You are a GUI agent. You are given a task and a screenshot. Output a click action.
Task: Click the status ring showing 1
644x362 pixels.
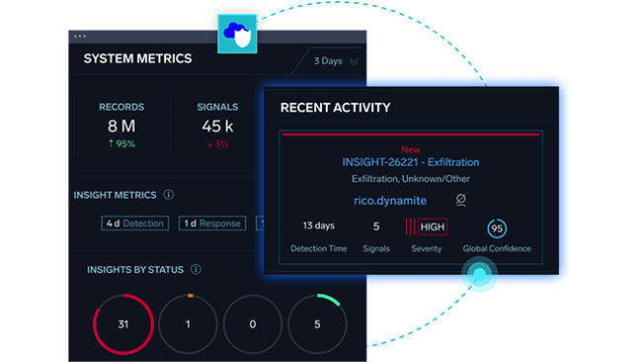point(188,324)
